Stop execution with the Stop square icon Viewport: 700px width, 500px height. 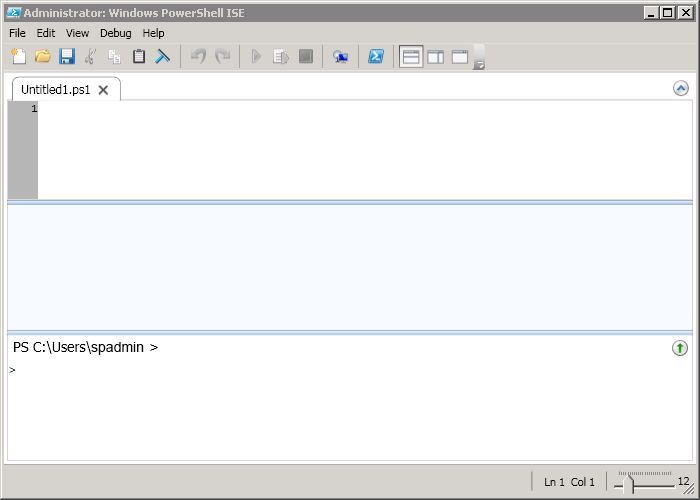[305, 56]
